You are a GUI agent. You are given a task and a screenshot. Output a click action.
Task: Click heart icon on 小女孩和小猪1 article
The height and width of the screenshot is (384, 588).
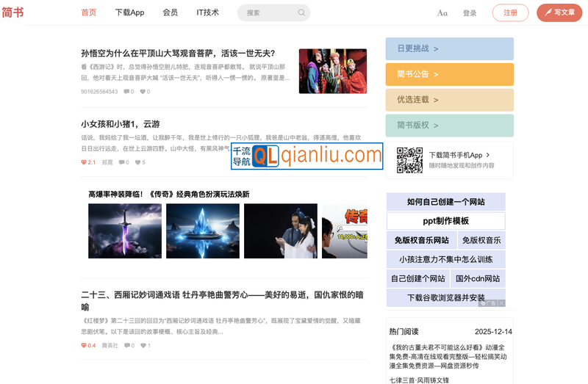(x=137, y=162)
